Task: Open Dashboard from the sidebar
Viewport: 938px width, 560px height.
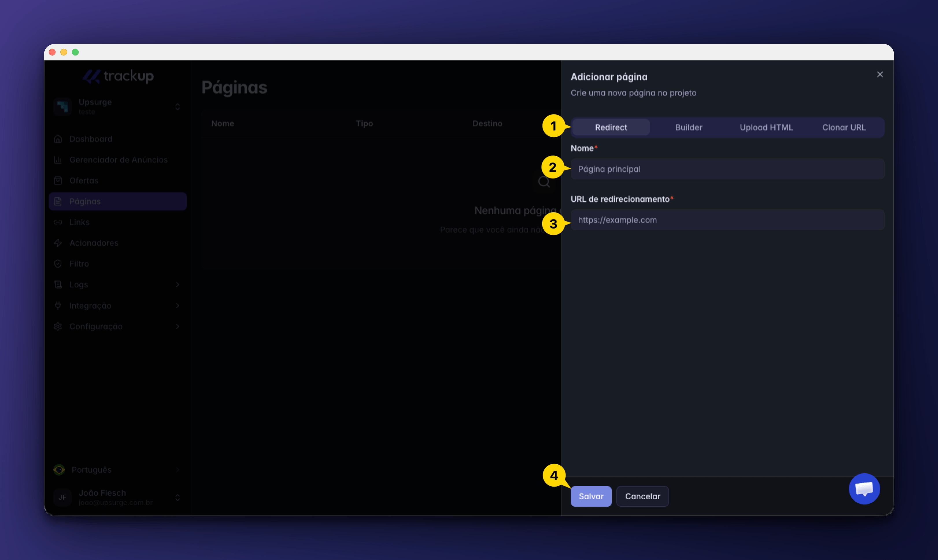Action: click(x=118, y=139)
